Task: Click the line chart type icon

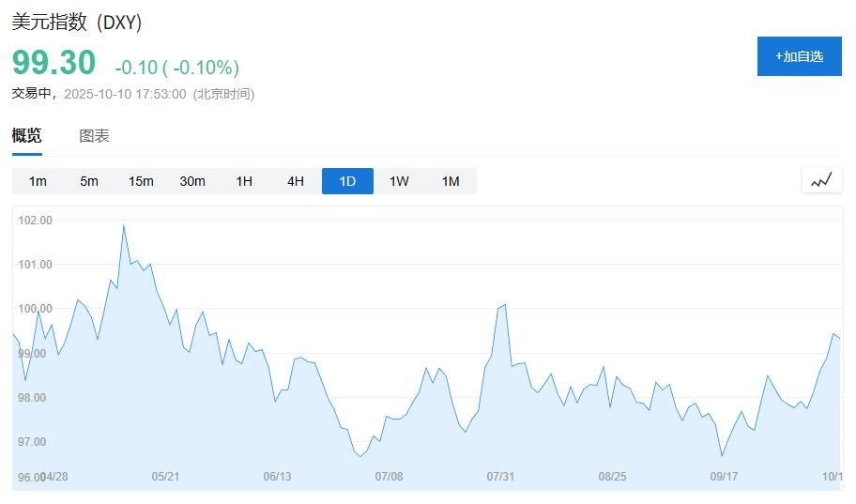Action: pos(821,180)
